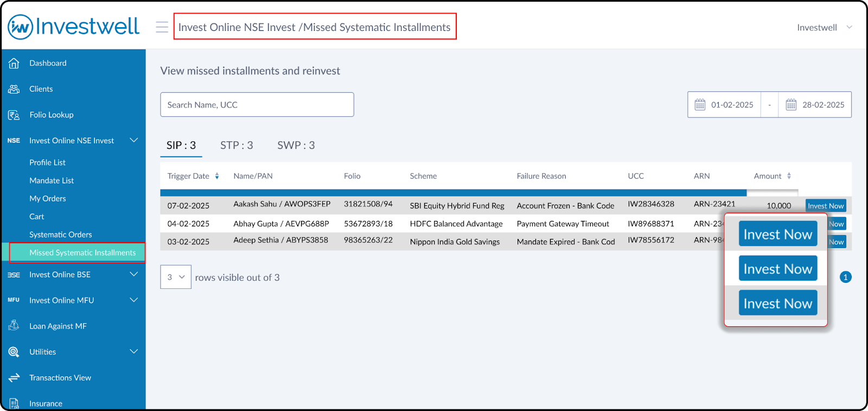
Task: Click the Search Name, UCC field
Action: (257, 104)
